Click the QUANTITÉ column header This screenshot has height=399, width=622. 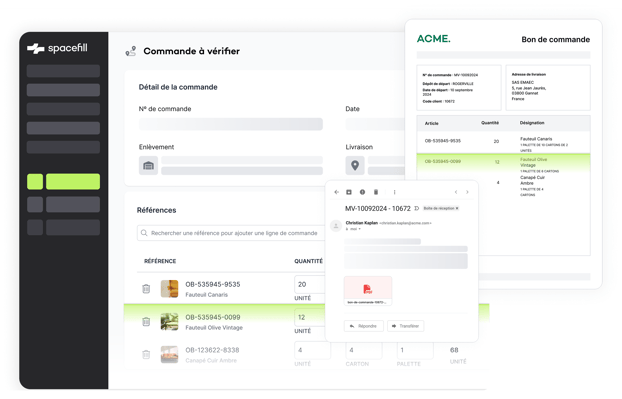pos(308,261)
